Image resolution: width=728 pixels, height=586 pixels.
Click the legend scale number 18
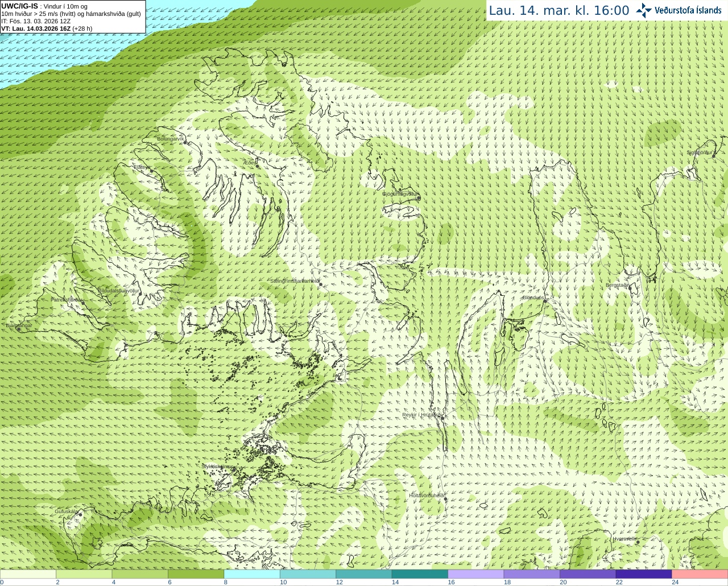coord(507,582)
